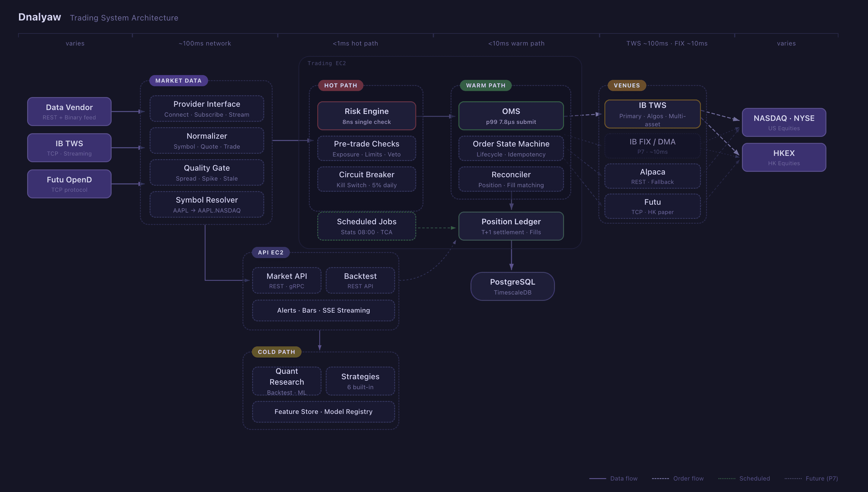868x492 pixels.
Task: Toggle the Scheduled flow legend entry
Action: tap(755, 478)
